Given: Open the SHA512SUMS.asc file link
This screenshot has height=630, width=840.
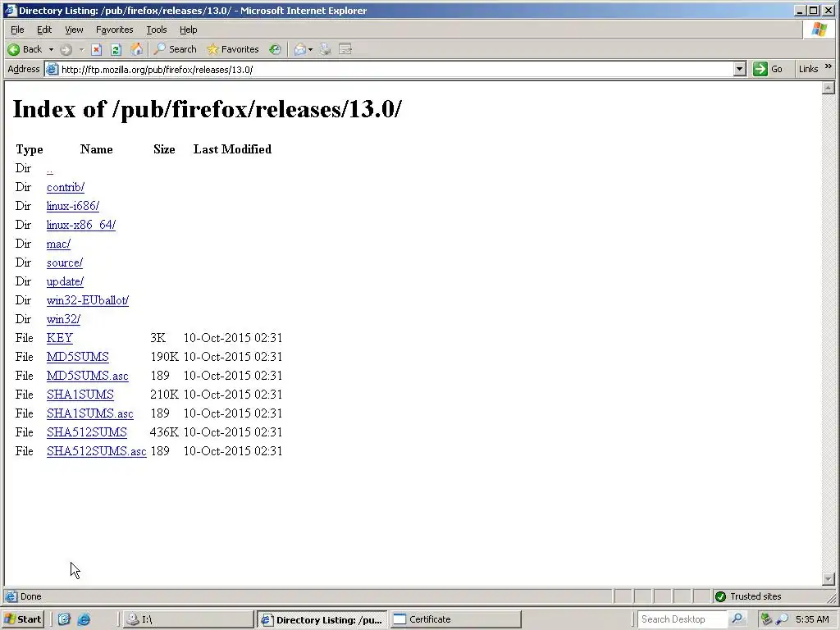Looking at the screenshot, I should pyautogui.click(x=97, y=451).
